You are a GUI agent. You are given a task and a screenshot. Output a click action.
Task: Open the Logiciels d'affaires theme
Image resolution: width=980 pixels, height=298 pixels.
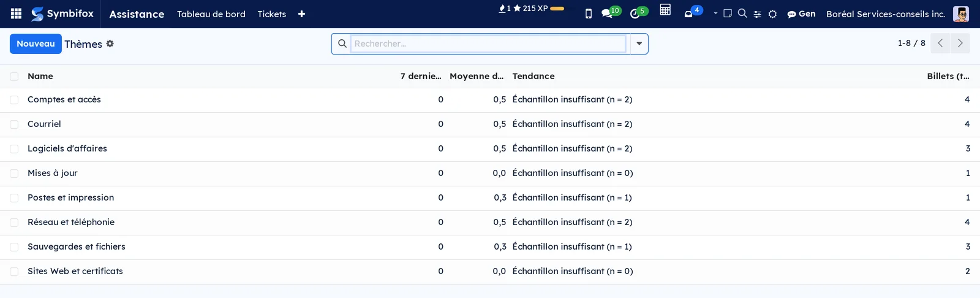click(x=67, y=148)
